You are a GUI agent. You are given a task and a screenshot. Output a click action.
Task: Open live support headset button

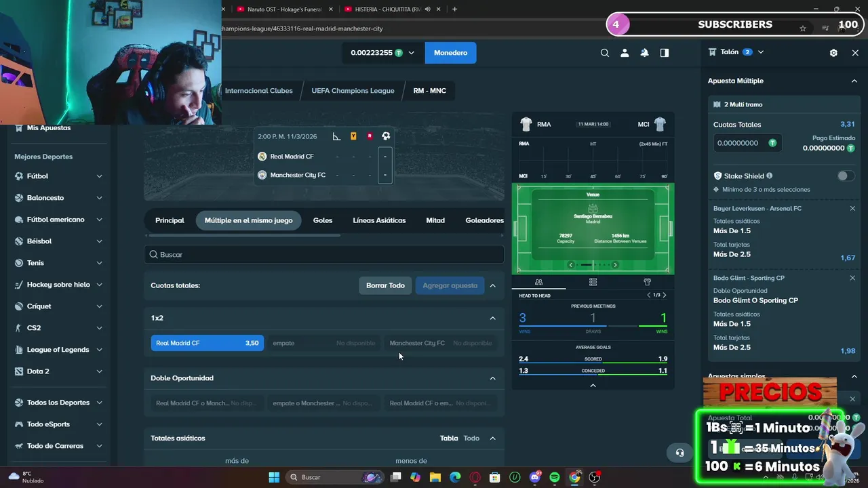[x=679, y=453]
